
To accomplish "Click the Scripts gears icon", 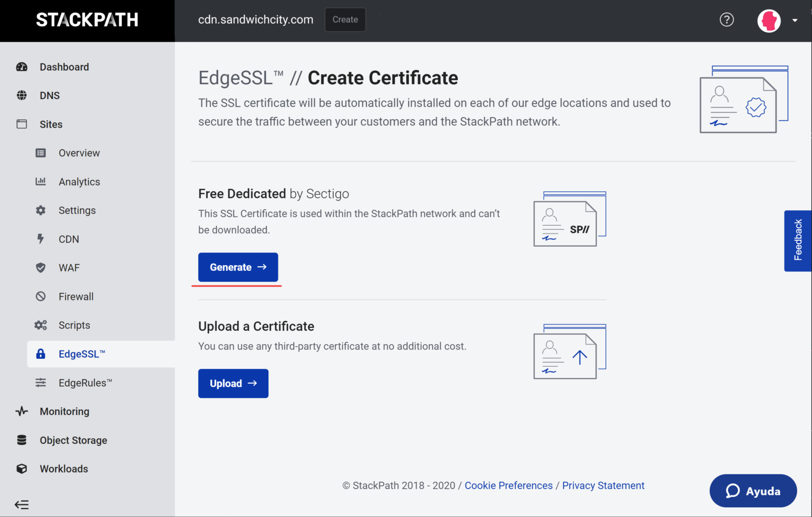I will 41,325.
